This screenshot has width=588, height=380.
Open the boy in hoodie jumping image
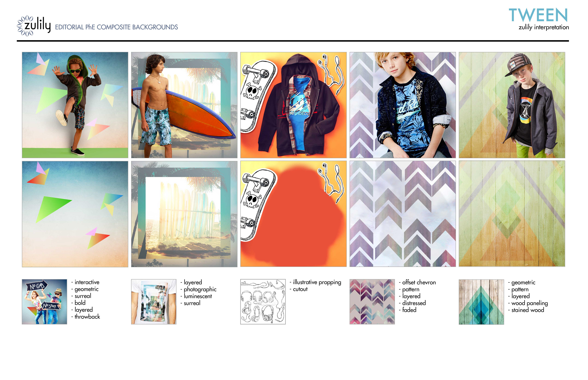click(75, 105)
